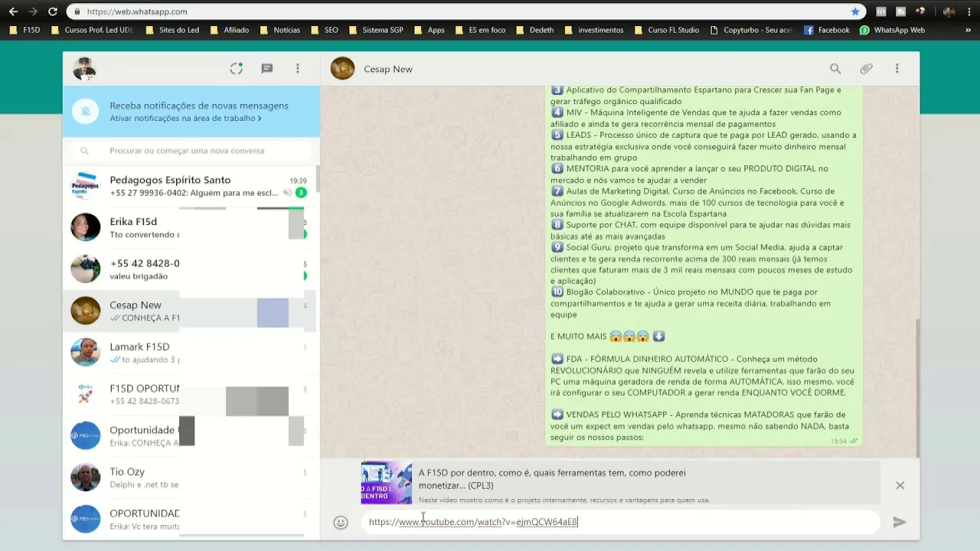Open the investimentos bookmark folder
Screen dimensions: 980x551
(593, 30)
